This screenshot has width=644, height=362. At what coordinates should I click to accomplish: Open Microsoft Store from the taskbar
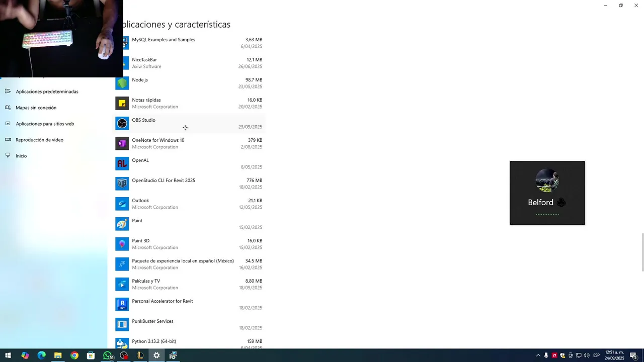(x=91, y=355)
